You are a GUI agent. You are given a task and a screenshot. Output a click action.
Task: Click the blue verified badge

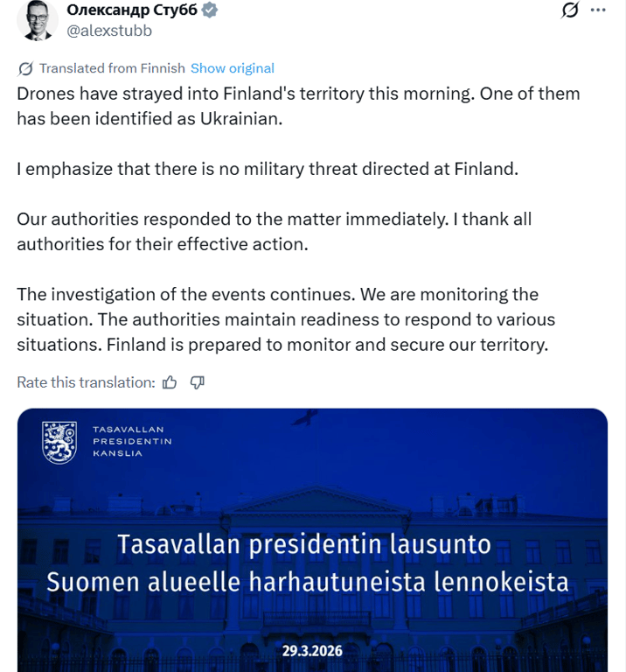point(210,10)
